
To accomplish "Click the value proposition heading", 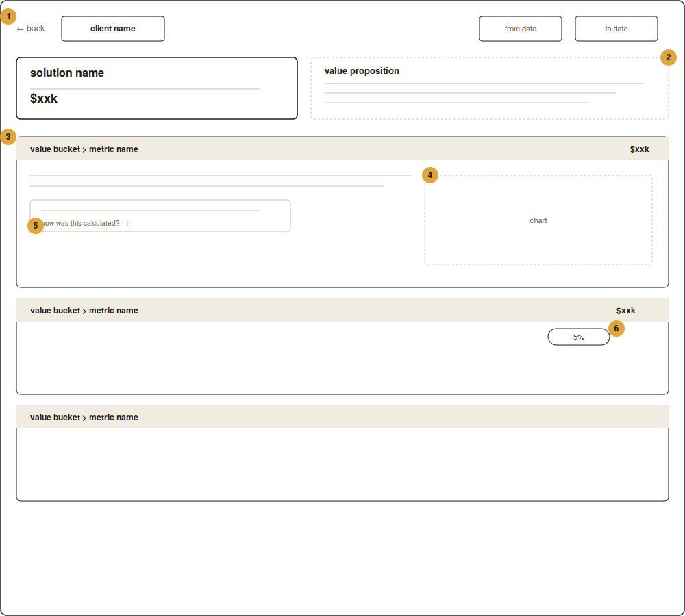I will pyautogui.click(x=362, y=70).
